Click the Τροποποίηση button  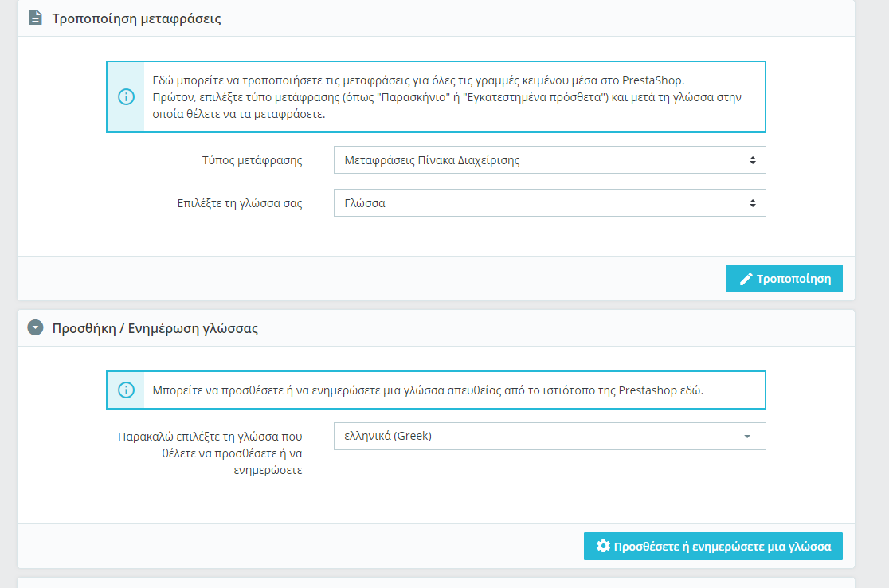[784, 278]
